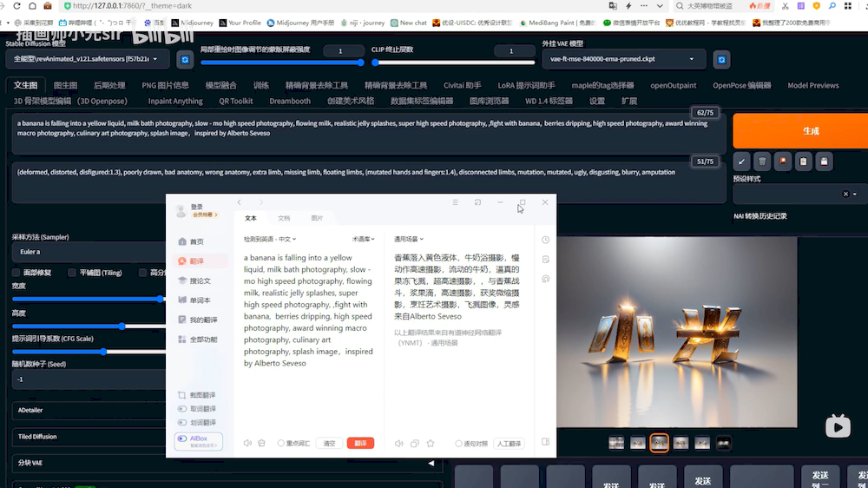This screenshot has height=488, width=868.
Task: Copy the translated text using the copy icon
Action: click(x=415, y=443)
